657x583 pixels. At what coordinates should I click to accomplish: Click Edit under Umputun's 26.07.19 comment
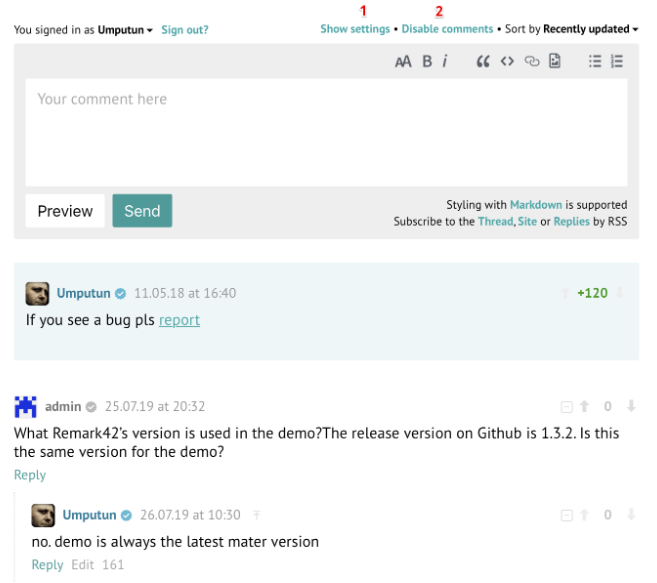[x=83, y=565]
